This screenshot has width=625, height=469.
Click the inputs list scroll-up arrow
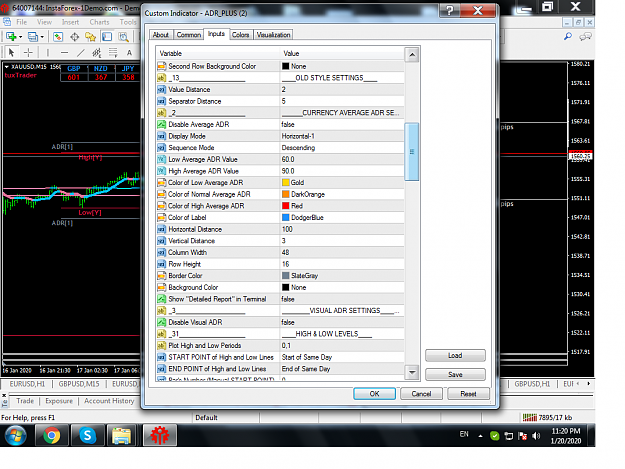pos(412,55)
